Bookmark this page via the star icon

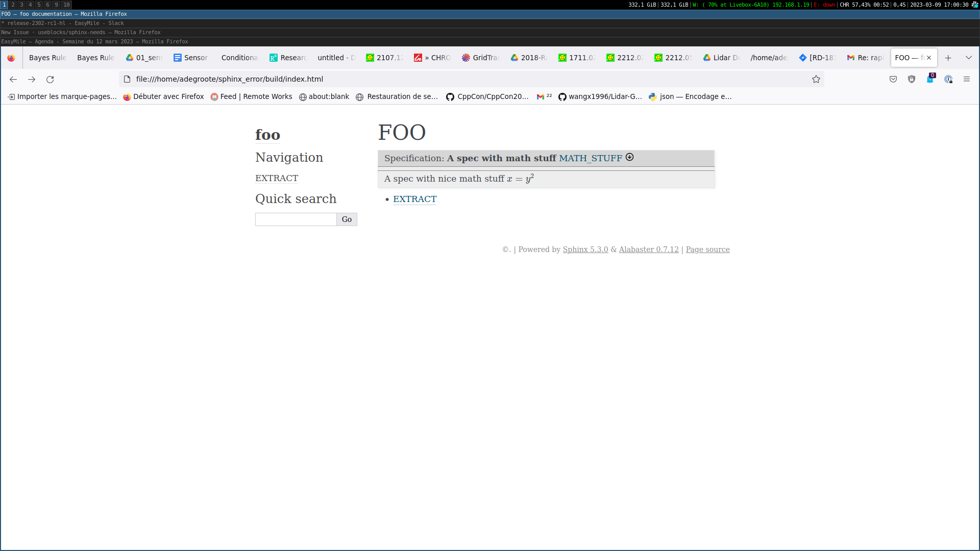(816, 79)
